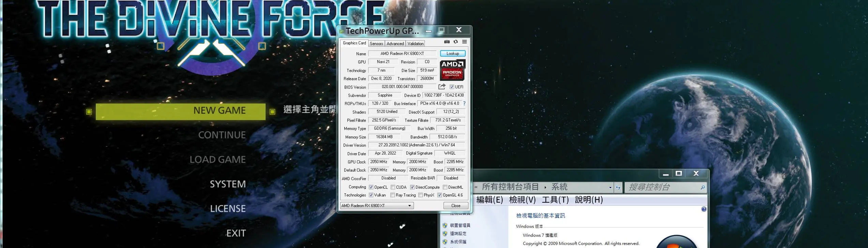
Task: Click square marker left of NEW GAME
Action: tap(89, 112)
